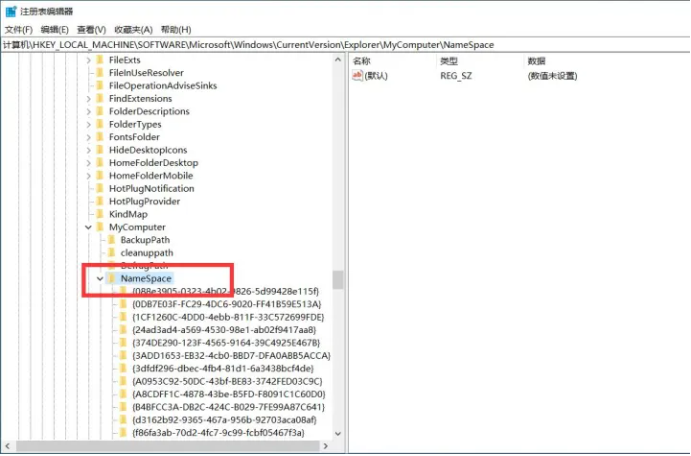This screenshot has height=456, width=691.
Task: Open the 编辑(E) menu
Action: point(55,30)
